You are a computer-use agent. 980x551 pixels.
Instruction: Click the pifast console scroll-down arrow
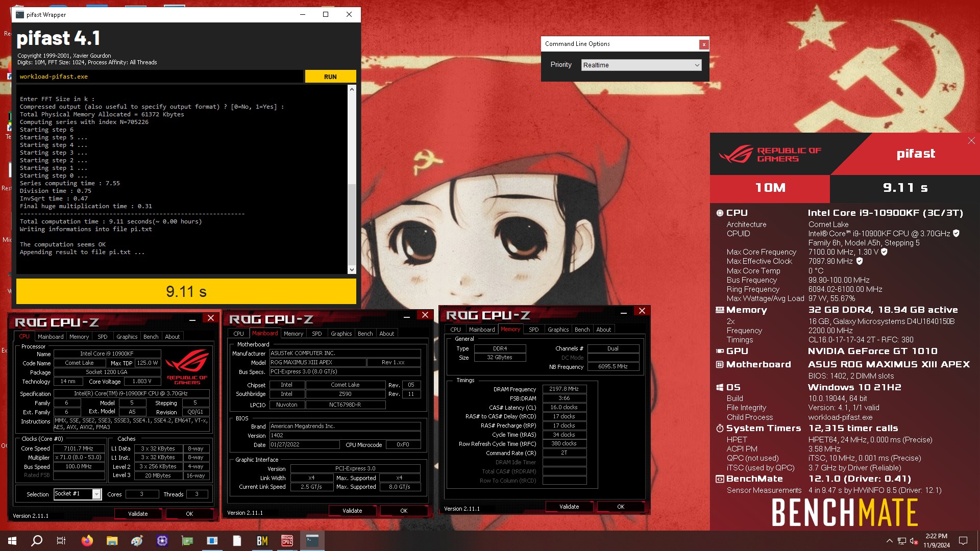point(351,269)
